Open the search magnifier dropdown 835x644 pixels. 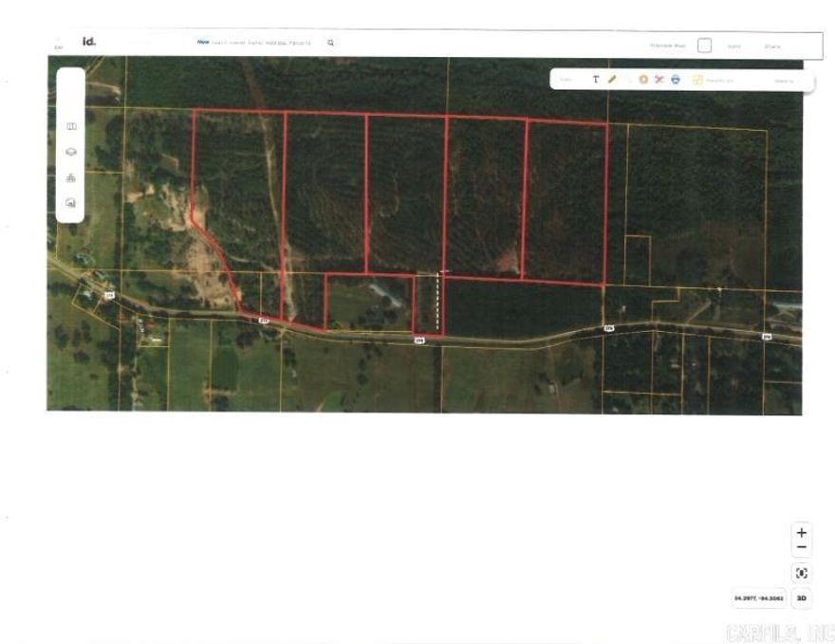[329, 42]
